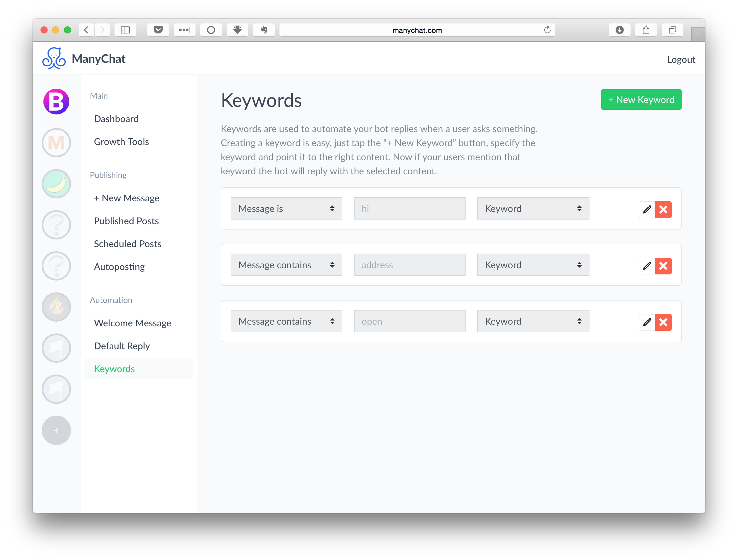Image resolution: width=738 pixels, height=560 pixels.
Task: Go to Welcome Message section
Action: 132,323
